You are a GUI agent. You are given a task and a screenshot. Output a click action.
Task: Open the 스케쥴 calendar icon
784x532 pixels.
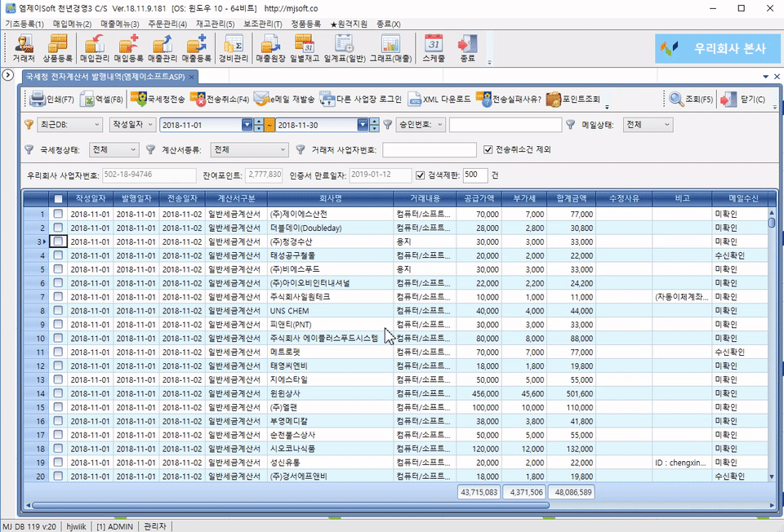[434, 48]
